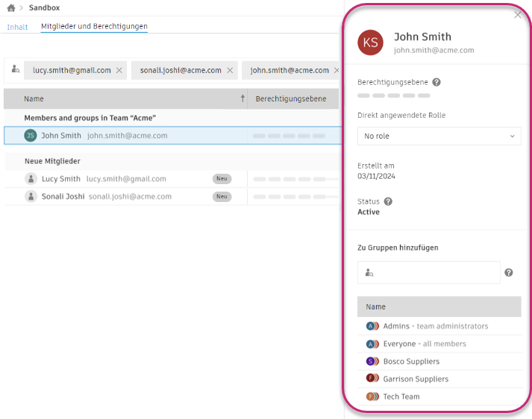Select the Sonali Joshi member row
Viewport: 532px width, 419px height.
tap(172, 196)
